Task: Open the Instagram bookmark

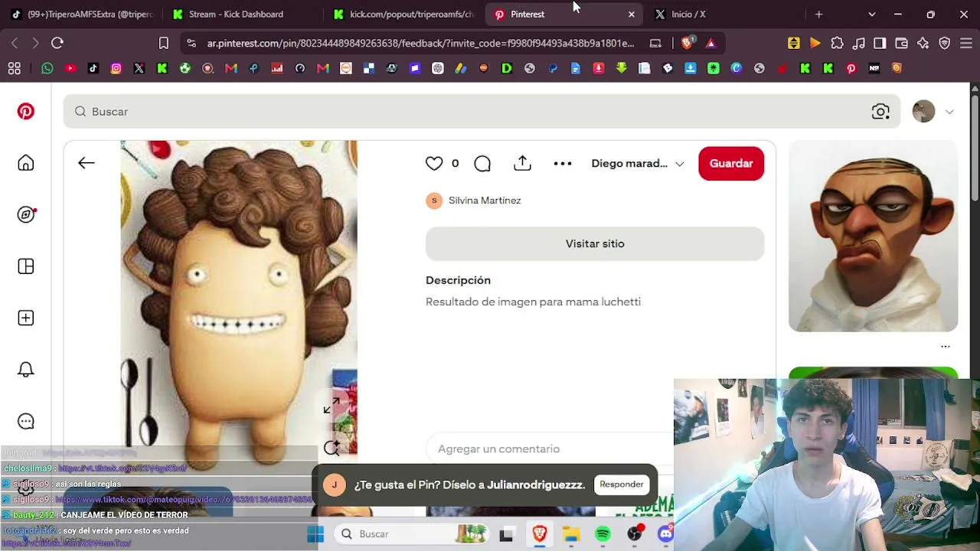Action: click(x=116, y=69)
